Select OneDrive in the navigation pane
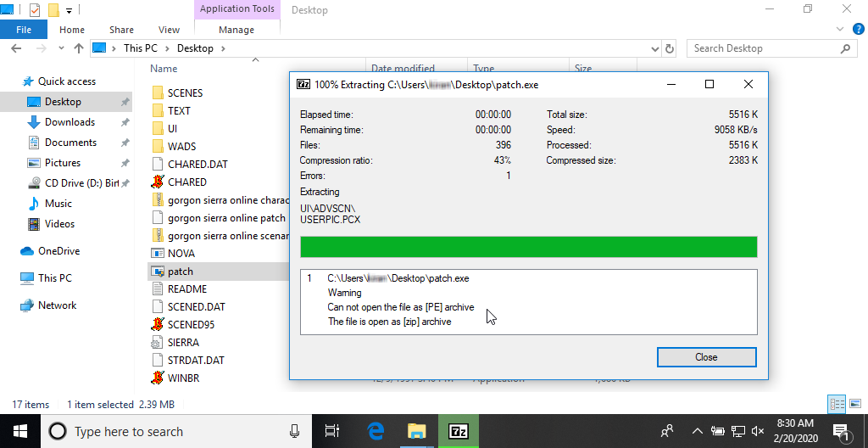 coord(58,251)
